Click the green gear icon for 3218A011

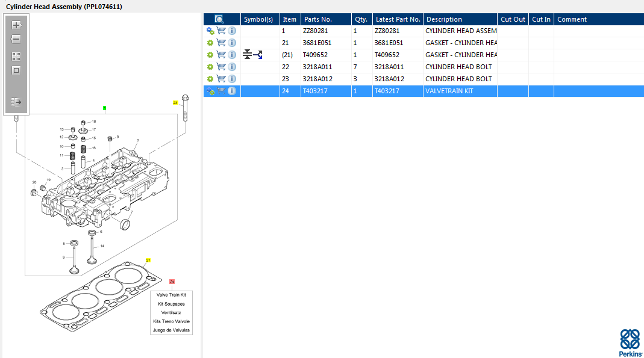click(x=210, y=67)
